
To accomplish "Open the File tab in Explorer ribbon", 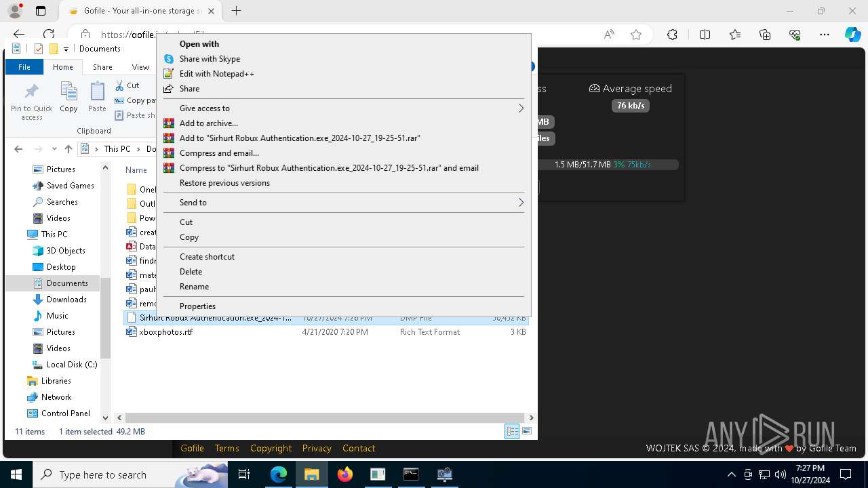I will pos(24,67).
